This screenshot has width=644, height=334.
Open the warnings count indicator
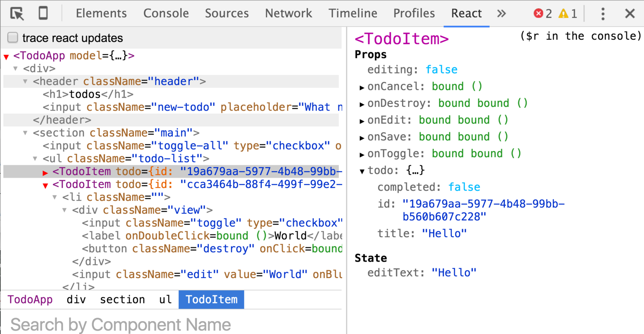coord(568,14)
